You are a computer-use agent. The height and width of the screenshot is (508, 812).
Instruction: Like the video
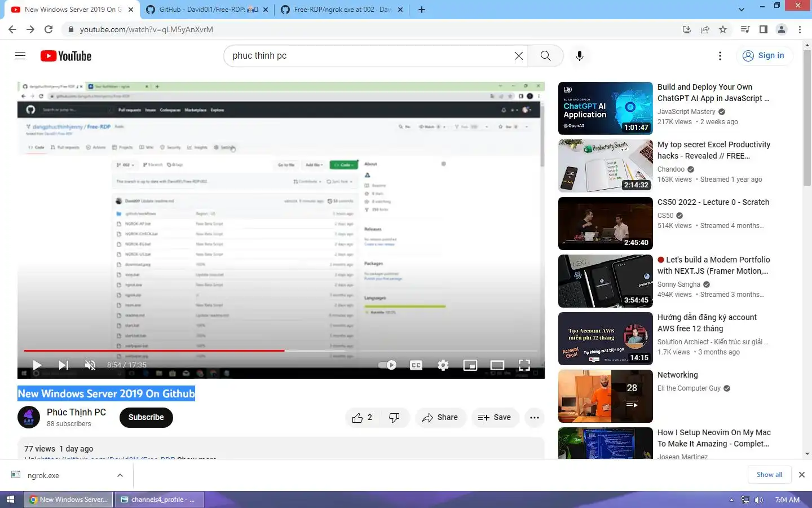363,418
